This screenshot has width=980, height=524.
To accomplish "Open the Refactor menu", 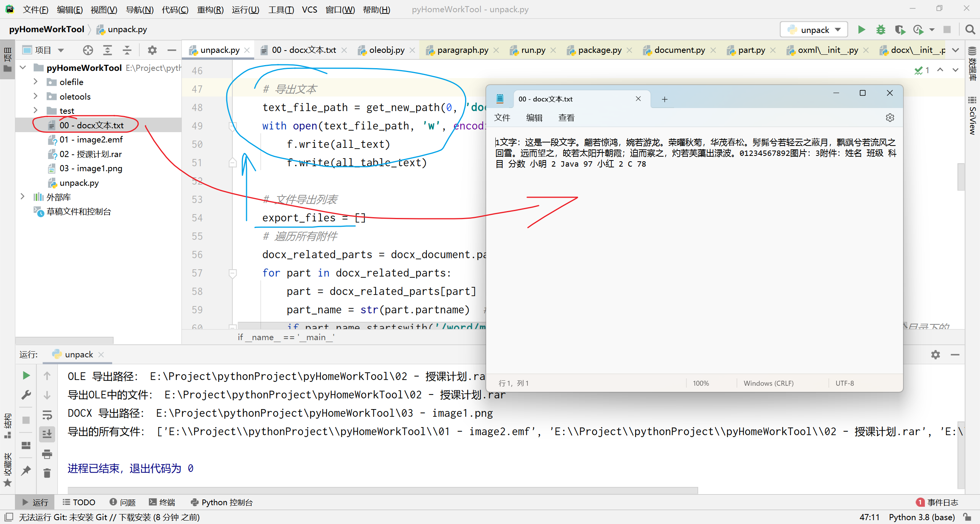I will (x=210, y=10).
